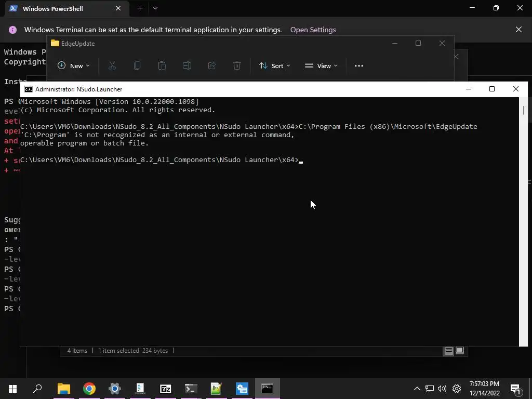Click the Share icon in EdgeUpdate toolbar
This screenshot has height=399, width=532.
pyautogui.click(x=212, y=65)
